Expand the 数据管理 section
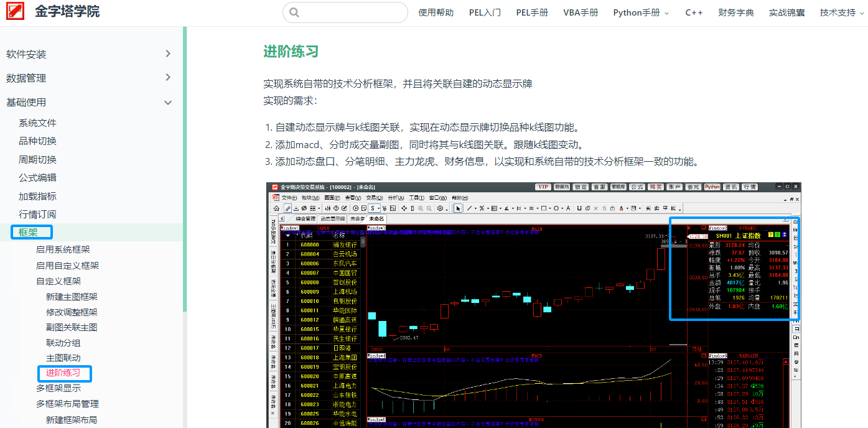Screen dimensions: 868x428 (168, 78)
